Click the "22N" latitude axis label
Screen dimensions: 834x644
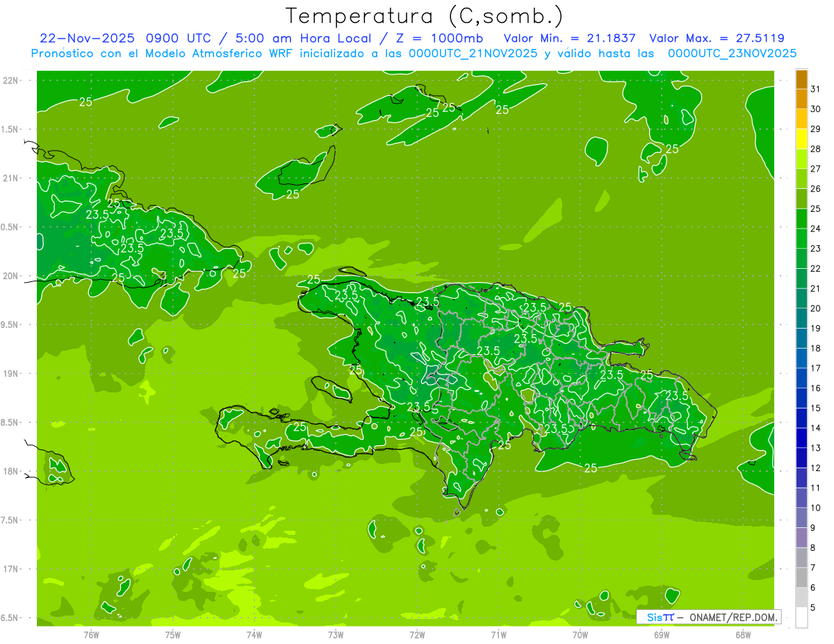tap(10, 80)
